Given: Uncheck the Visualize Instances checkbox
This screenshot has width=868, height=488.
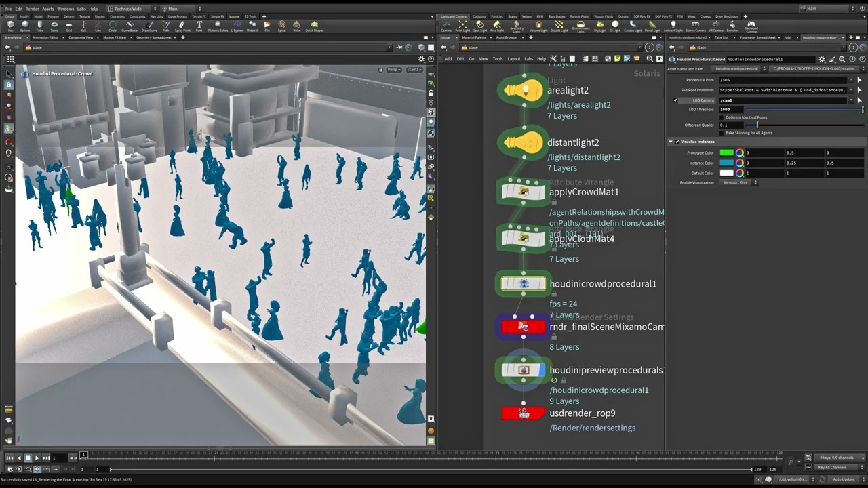Looking at the screenshot, I should pos(677,142).
